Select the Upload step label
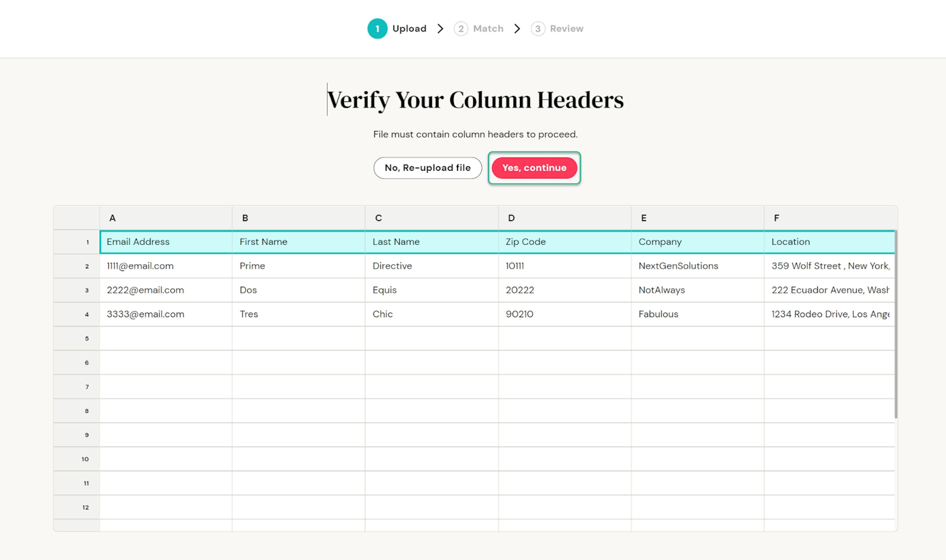This screenshot has width=946, height=560. [409, 29]
